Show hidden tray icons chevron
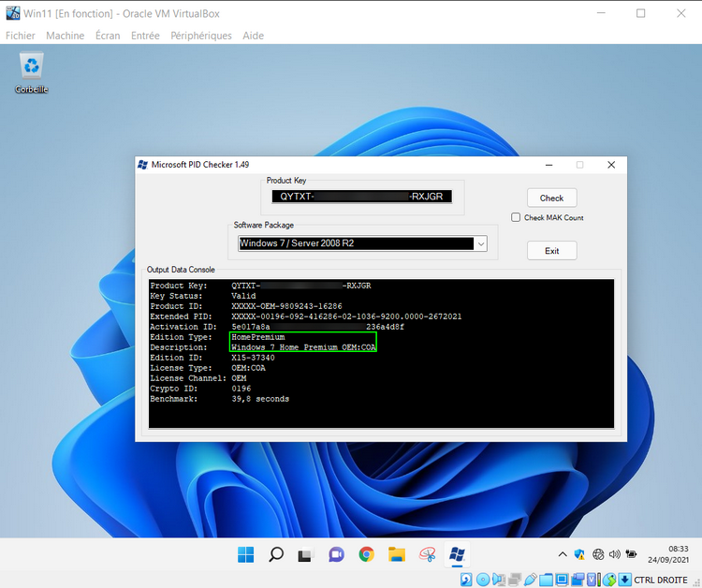Viewport: 702px width, 588px height. coord(563,554)
